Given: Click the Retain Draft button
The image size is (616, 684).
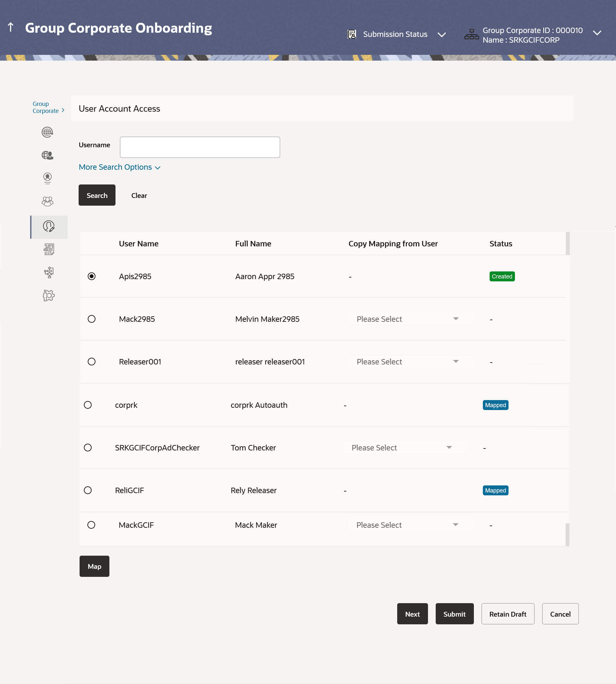Looking at the screenshot, I should coord(507,614).
